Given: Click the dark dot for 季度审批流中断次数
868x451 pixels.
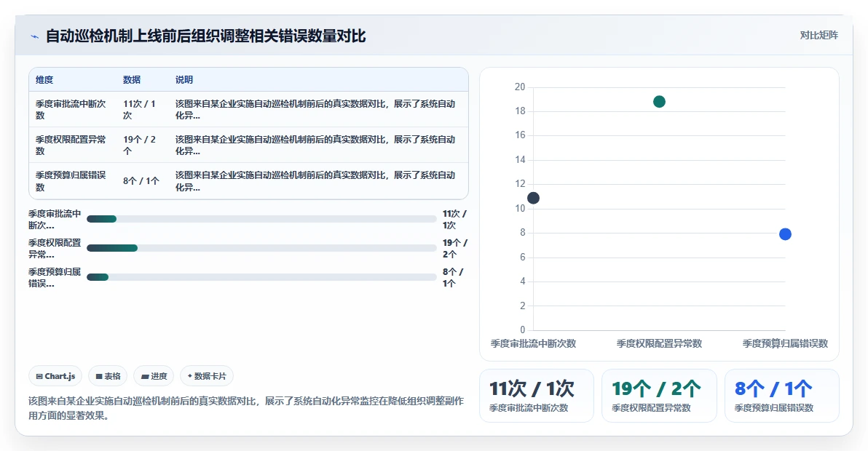Looking at the screenshot, I should (533, 198).
